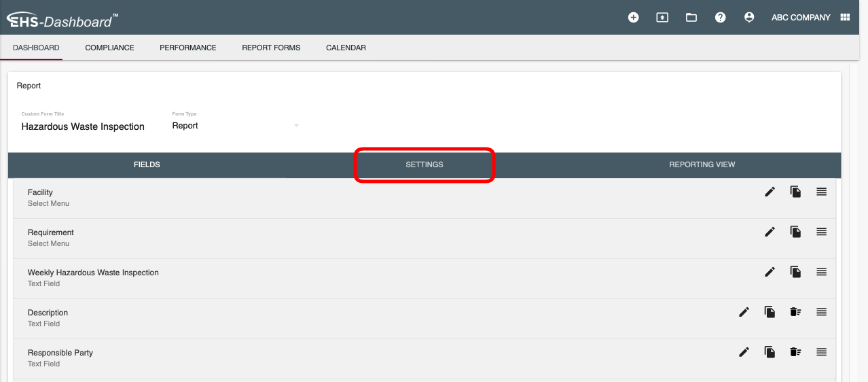This screenshot has height=382, width=868.
Task: Select the Fields tab
Action: click(x=147, y=164)
